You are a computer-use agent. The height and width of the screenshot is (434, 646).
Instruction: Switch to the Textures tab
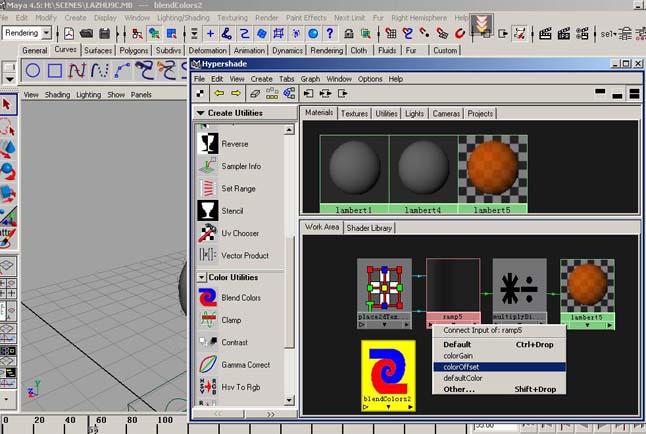pyautogui.click(x=354, y=113)
